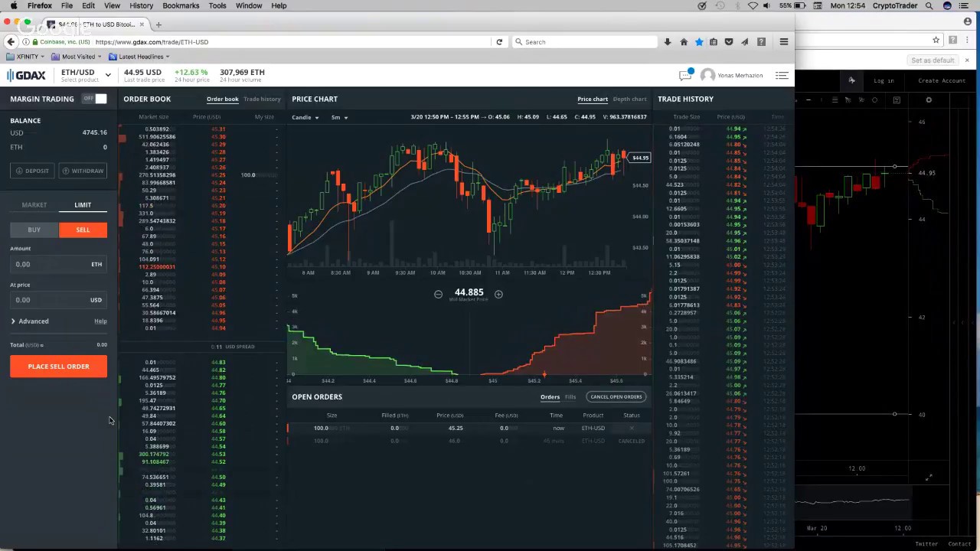Click the Pocket icon in Firefox toolbar
This screenshot has height=551, width=980.
point(729,41)
